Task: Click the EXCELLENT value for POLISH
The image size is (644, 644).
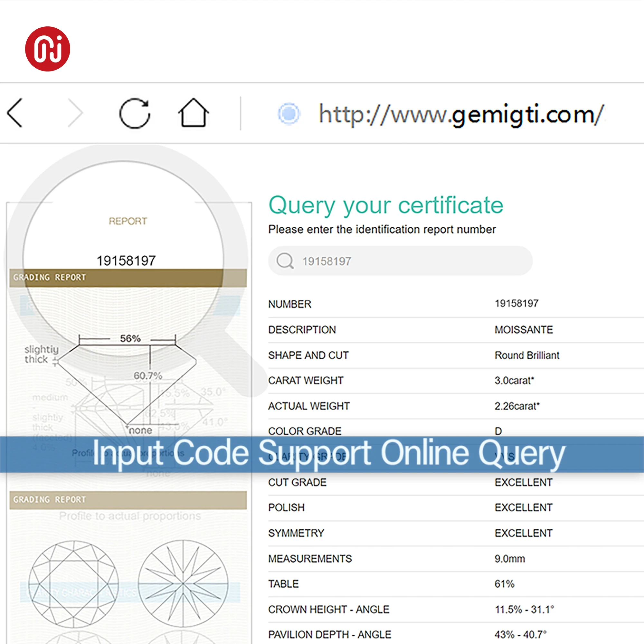Action: [x=523, y=507]
